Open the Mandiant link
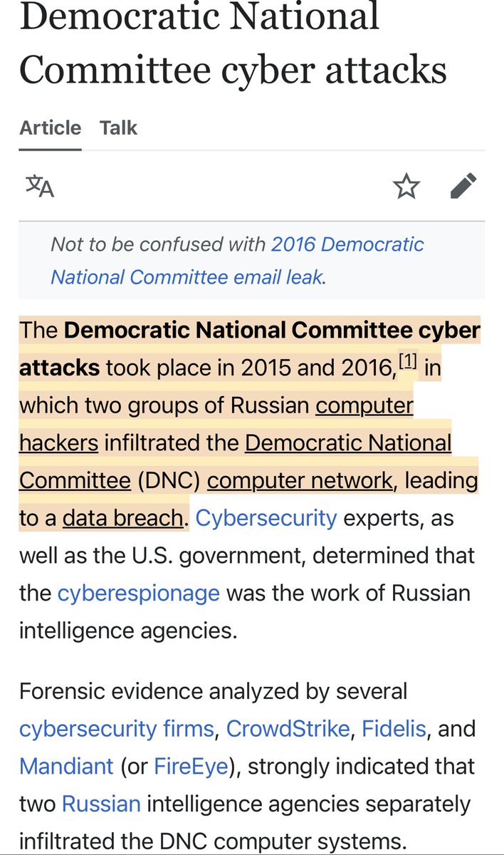This screenshot has height=855, width=504. tap(66, 766)
